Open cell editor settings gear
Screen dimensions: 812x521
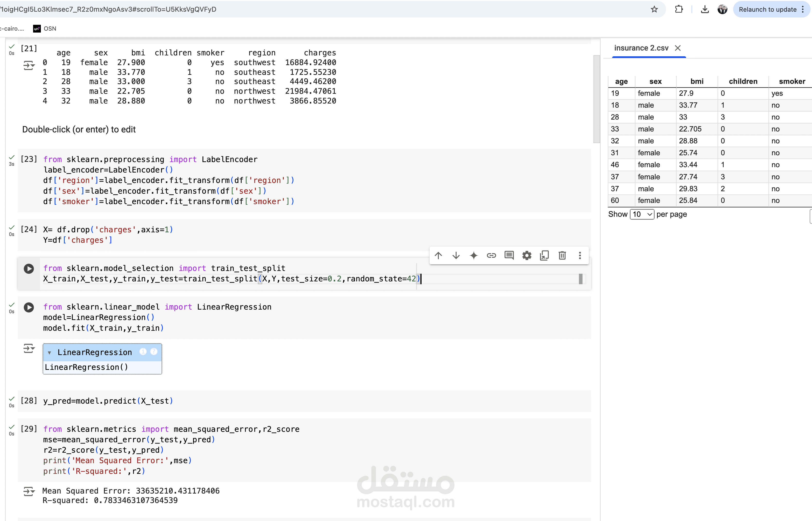527,255
